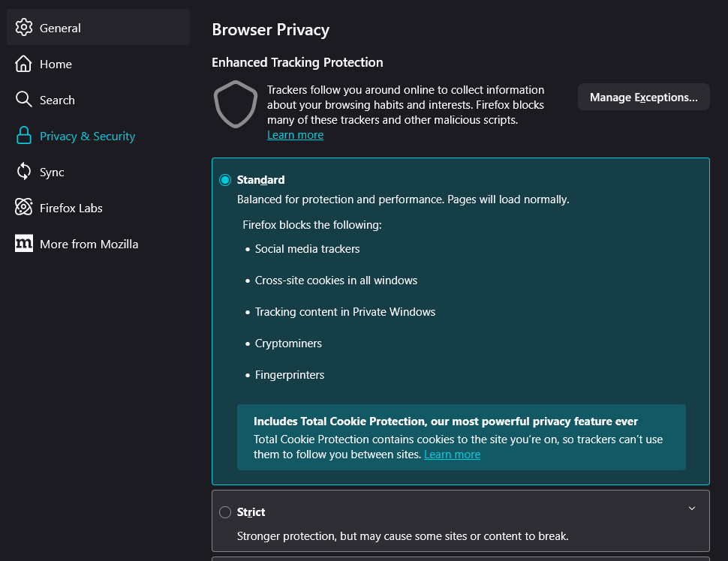The image size is (728, 561).
Task: Click the Search magnifier icon in sidebar
Action: pyautogui.click(x=24, y=100)
